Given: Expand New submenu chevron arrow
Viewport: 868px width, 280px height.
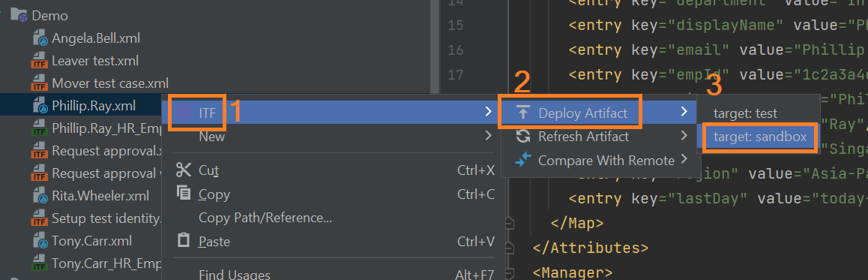Looking at the screenshot, I should 488,135.
